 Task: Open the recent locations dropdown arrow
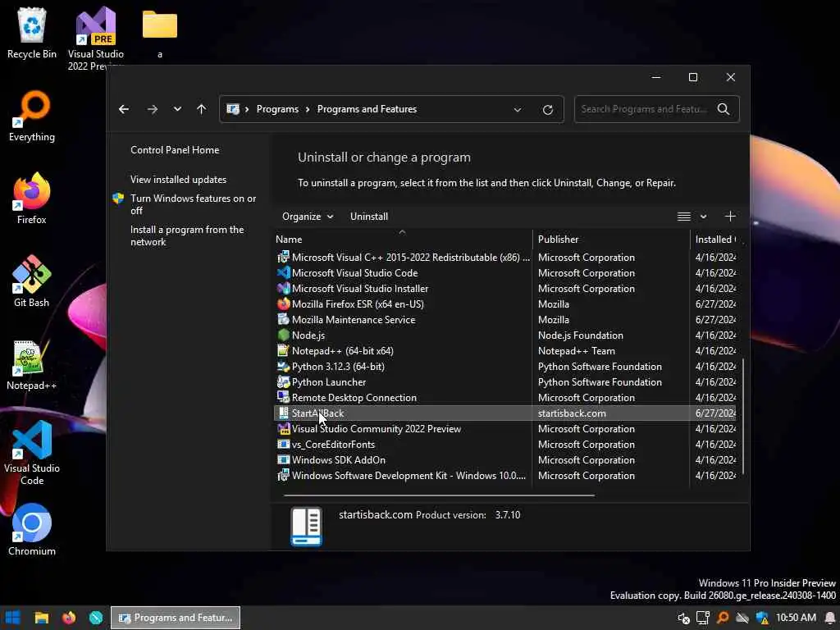coord(177,109)
